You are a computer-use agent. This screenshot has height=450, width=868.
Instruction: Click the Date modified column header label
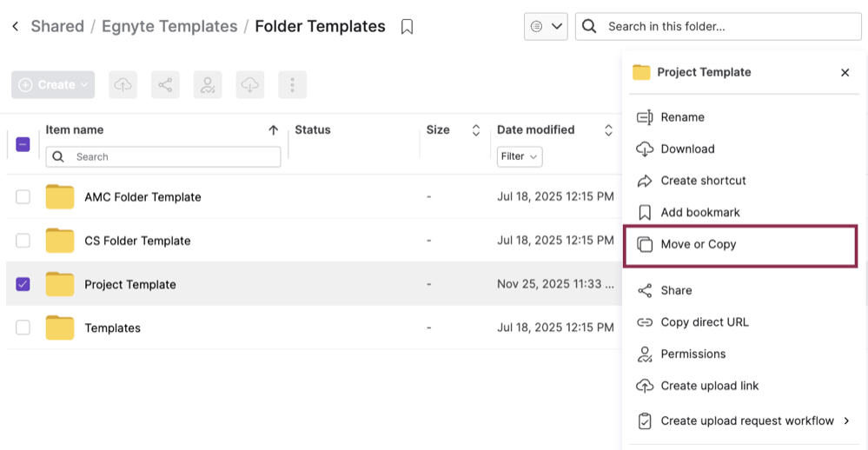[536, 129]
